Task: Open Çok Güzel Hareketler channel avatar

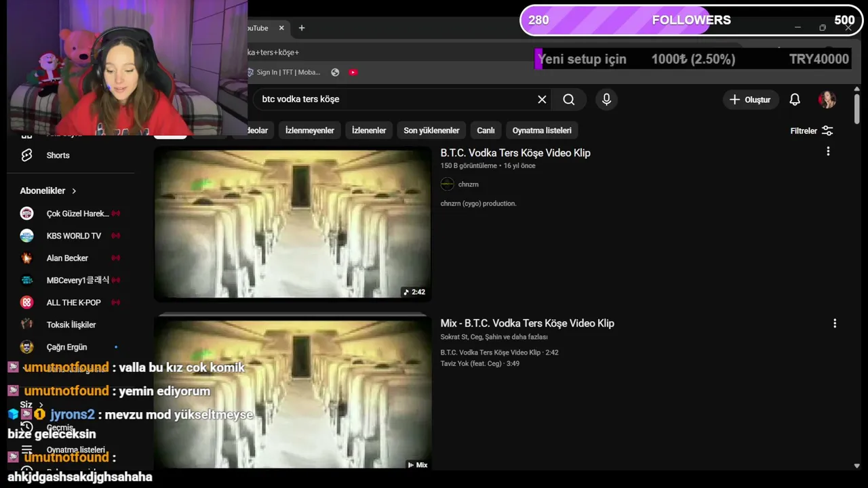Action: tap(26, 213)
